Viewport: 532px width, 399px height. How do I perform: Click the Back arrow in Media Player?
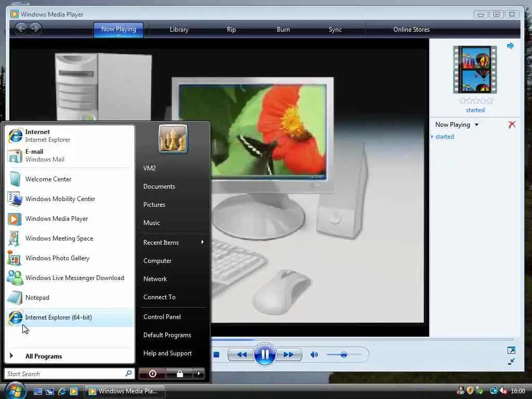(21, 29)
